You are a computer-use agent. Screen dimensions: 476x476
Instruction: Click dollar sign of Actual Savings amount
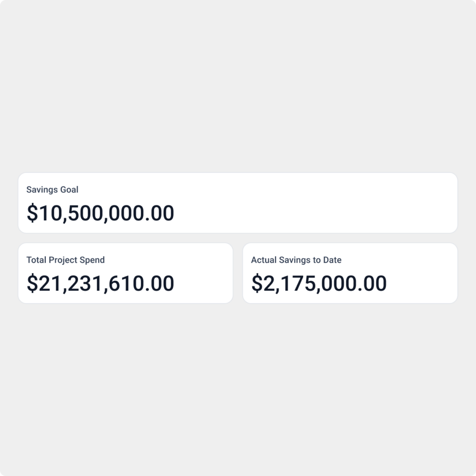(x=257, y=284)
